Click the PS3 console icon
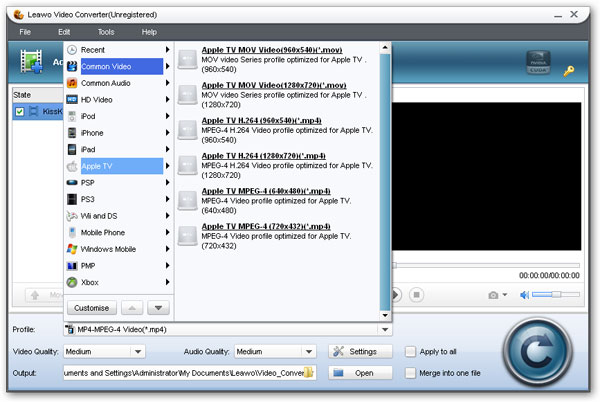The width and height of the screenshot is (600, 402). (x=72, y=199)
